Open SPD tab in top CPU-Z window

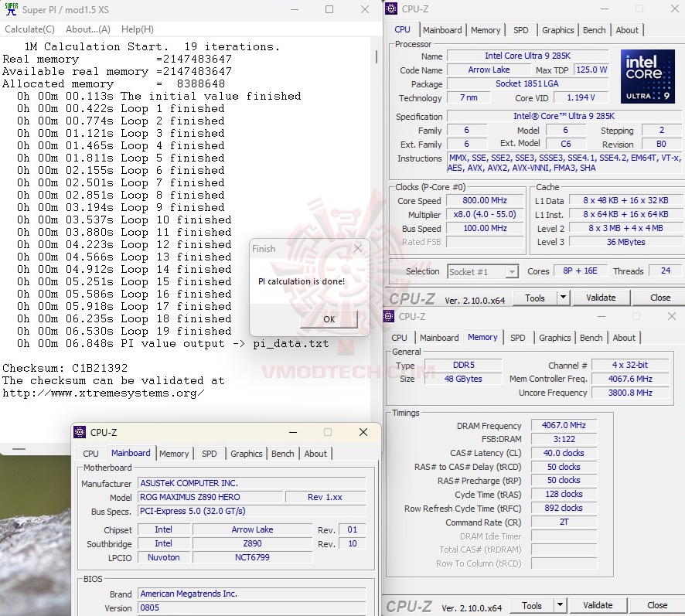(x=521, y=30)
